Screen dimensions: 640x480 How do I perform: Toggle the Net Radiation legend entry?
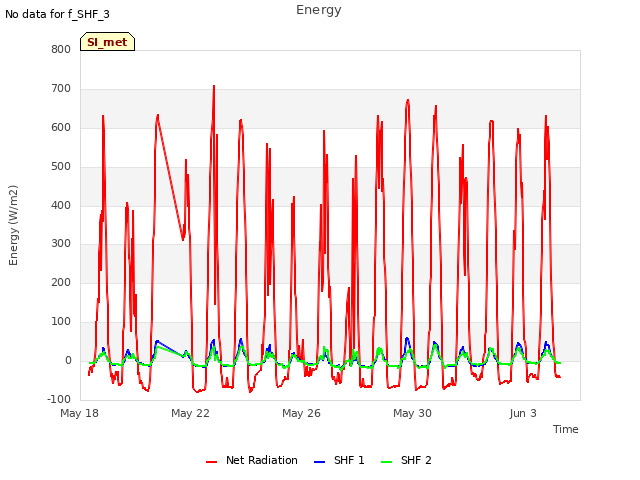(252, 460)
